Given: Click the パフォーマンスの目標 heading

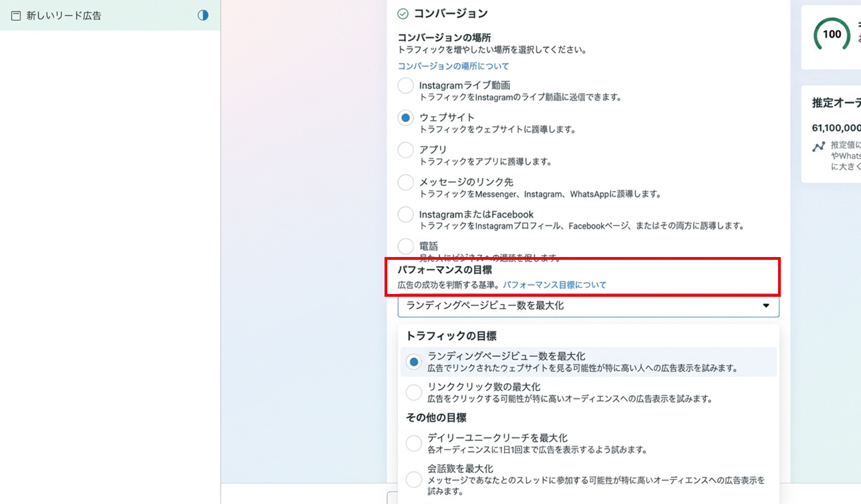Looking at the screenshot, I should coord(445,270).
